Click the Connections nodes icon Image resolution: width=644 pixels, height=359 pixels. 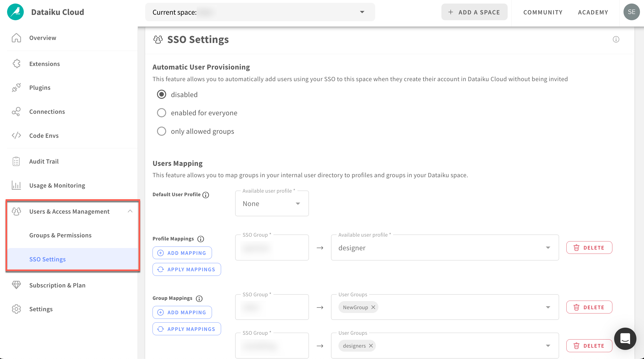[x=16, y=111]
